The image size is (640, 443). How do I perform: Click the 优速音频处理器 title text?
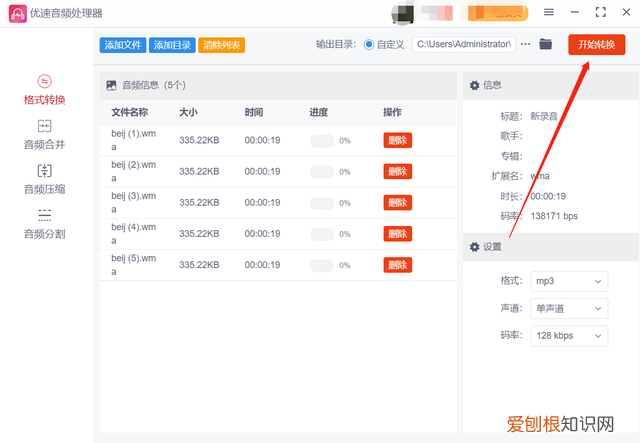(x=66, y=13)
